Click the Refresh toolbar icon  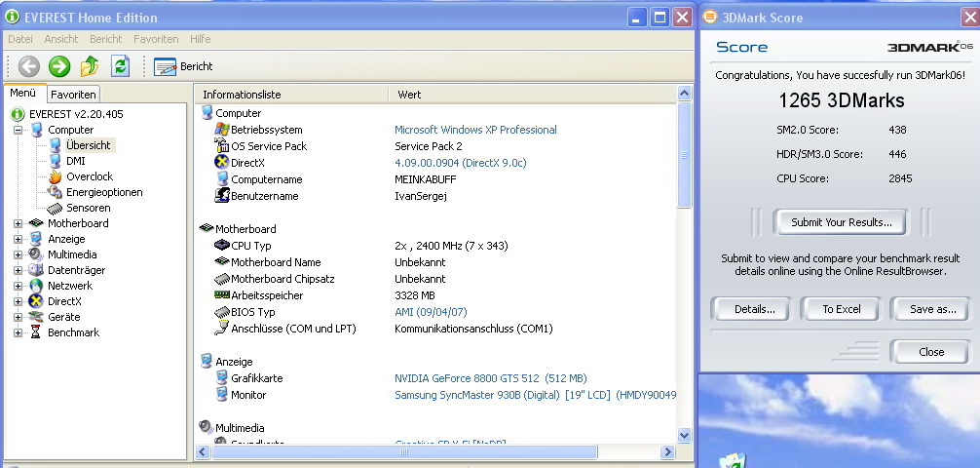120,65
